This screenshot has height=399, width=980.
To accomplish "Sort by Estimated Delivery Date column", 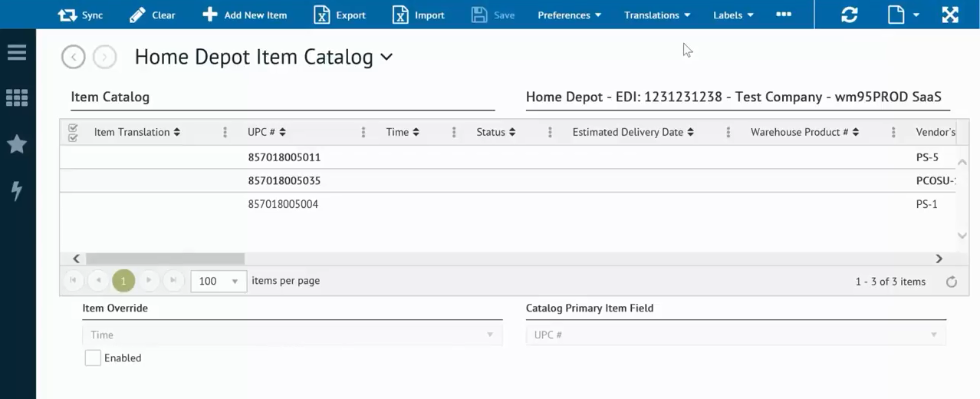I will pyautogui.click(x=633, y=132).
